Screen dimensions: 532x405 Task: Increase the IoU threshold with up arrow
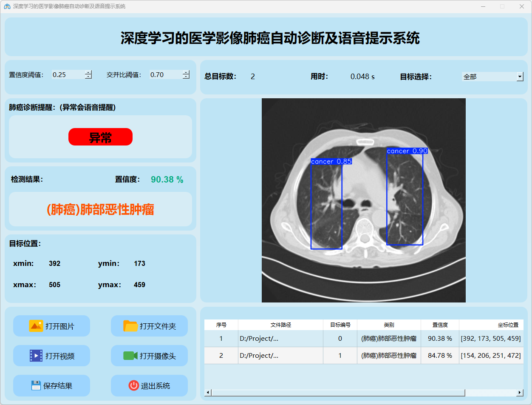pos(186,72)
